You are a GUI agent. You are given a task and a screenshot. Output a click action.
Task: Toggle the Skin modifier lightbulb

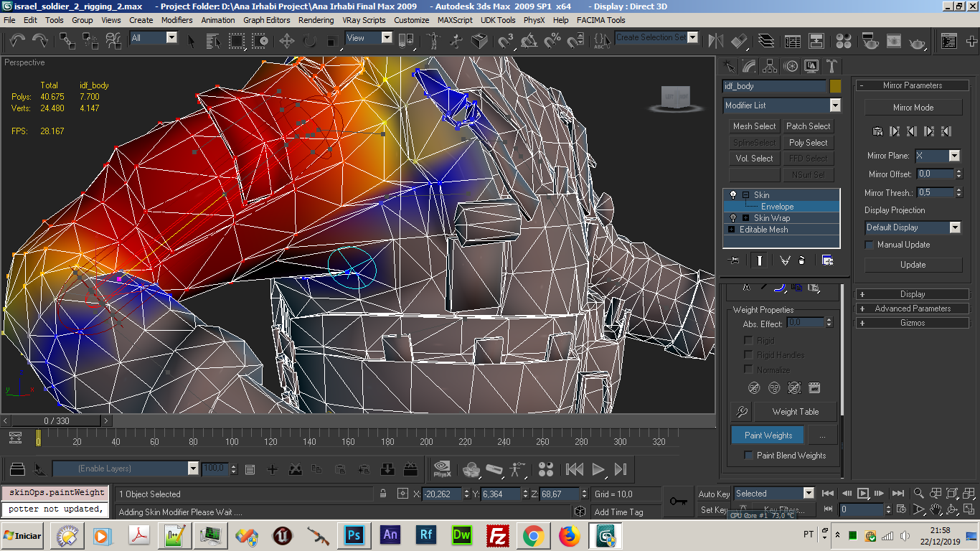tap(732, 195)
